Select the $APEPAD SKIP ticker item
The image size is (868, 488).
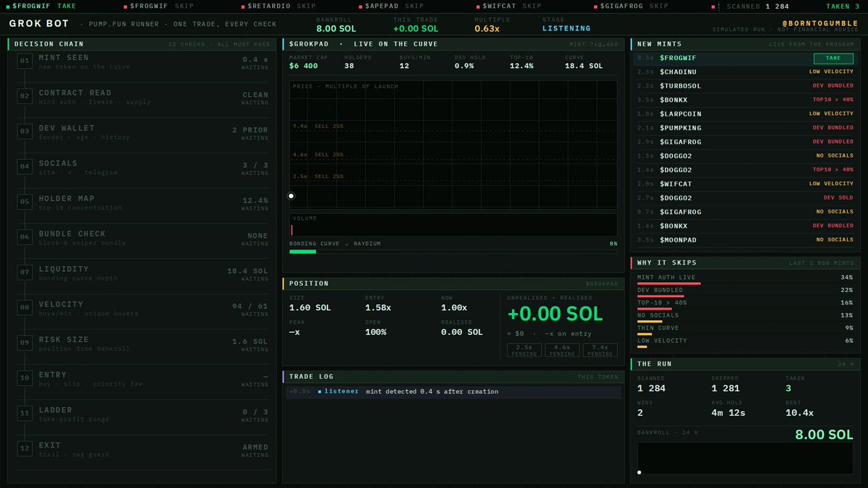coord(392,6)
